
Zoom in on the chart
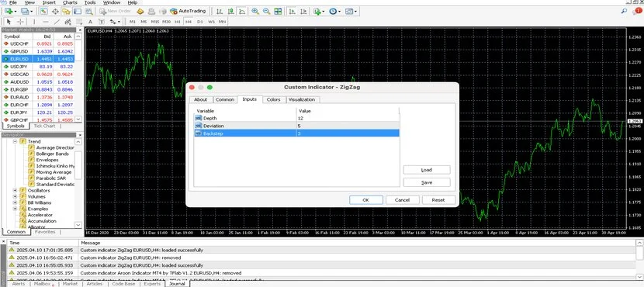pyautogui.click(x=255, y=11)
